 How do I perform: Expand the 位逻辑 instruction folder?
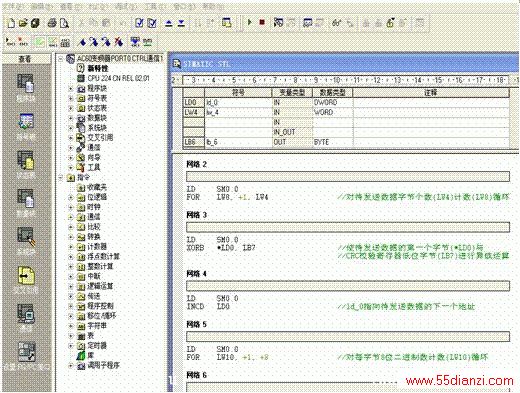pyautogui.click(x=71, y=197)
